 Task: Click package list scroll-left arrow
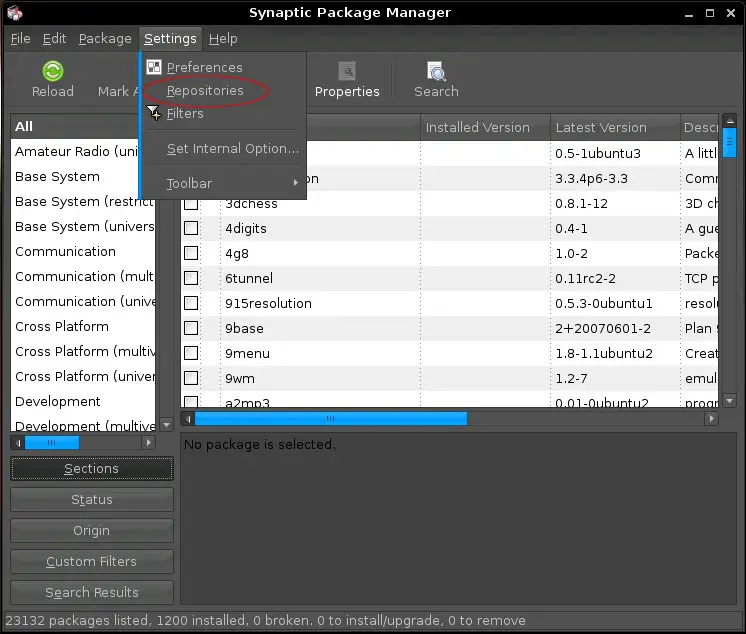click(x=188, y=419)
